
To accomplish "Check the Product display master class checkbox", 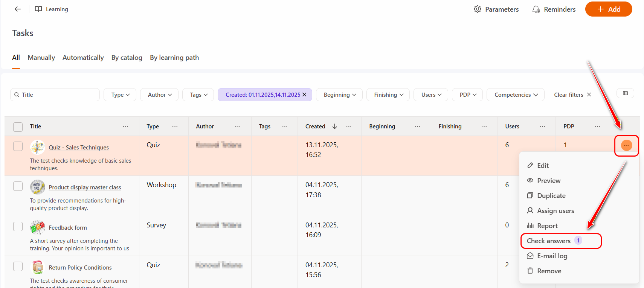I will 18,186.
